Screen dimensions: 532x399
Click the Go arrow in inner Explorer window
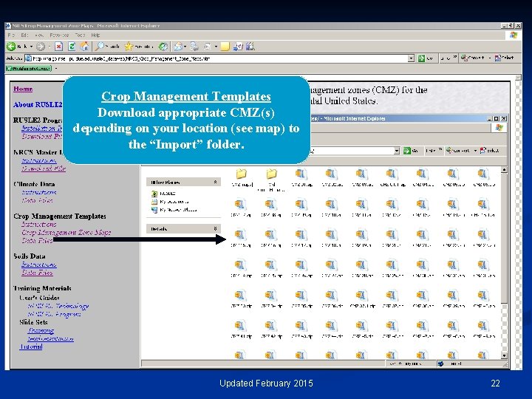pyautogui.click(x=407, y=151)
